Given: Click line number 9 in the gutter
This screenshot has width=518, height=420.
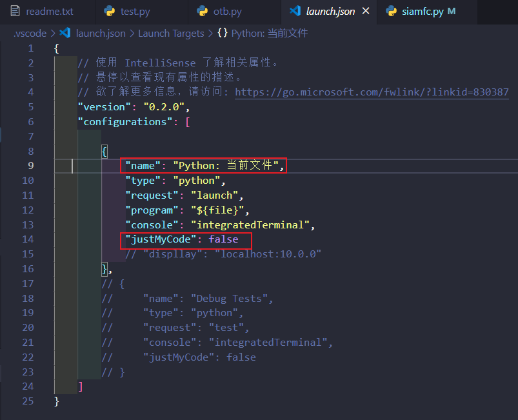Looking at the screenshot, I should [x=30, y=165].
